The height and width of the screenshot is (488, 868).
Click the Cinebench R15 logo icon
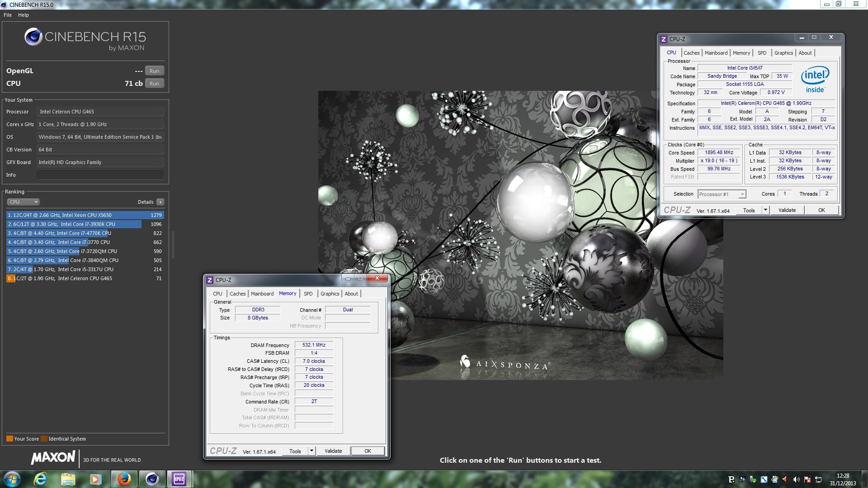point(33,37)
